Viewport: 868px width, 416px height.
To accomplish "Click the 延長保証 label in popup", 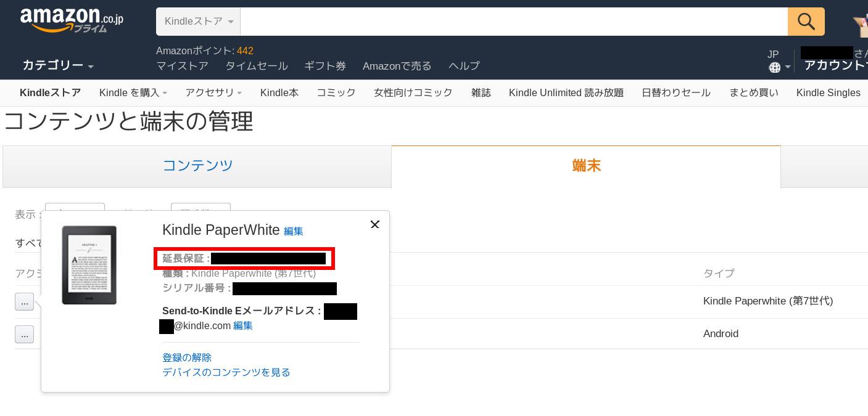I will pyautogui.click(x=186, y=258).
